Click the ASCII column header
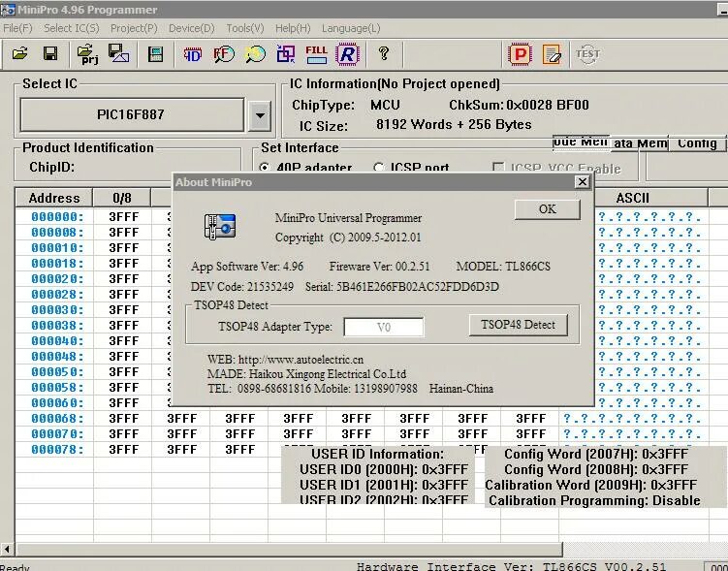728x571 pixels. click(x=632, y=198)
